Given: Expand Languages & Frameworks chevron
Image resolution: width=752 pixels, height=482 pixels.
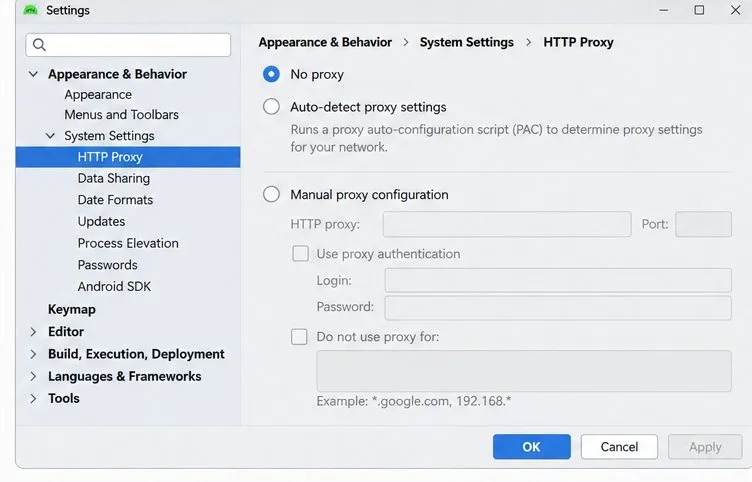Looking at the screenshot, I should (33, 376).
